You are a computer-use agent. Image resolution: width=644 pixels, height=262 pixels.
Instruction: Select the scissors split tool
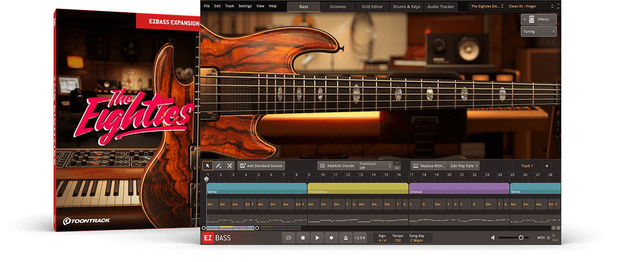click(x=229, y=166)
